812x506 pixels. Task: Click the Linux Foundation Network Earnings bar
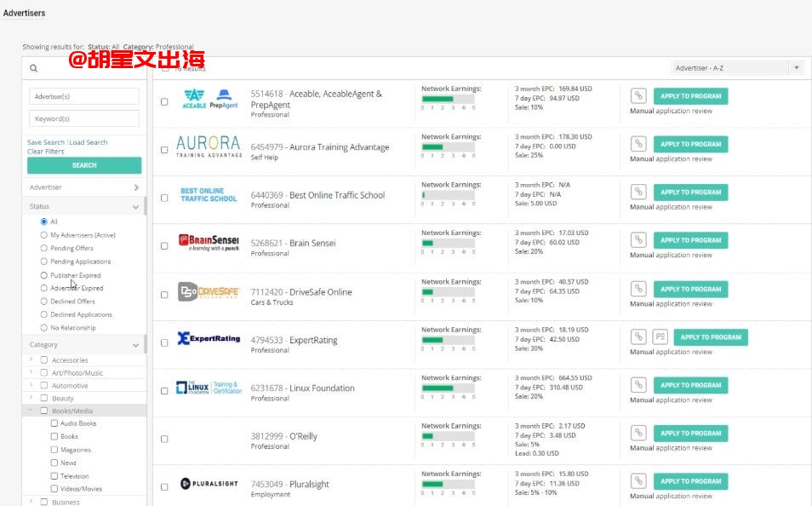[x=448, y=388]
